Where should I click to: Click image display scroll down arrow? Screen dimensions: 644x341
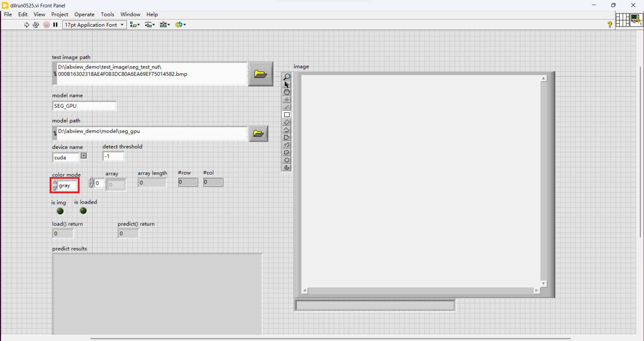(544, 284)
